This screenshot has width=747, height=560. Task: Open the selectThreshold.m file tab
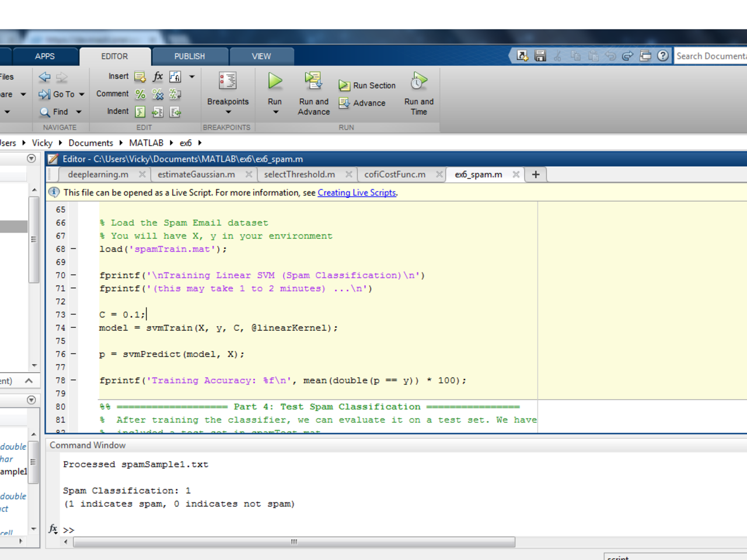[299, 174]
